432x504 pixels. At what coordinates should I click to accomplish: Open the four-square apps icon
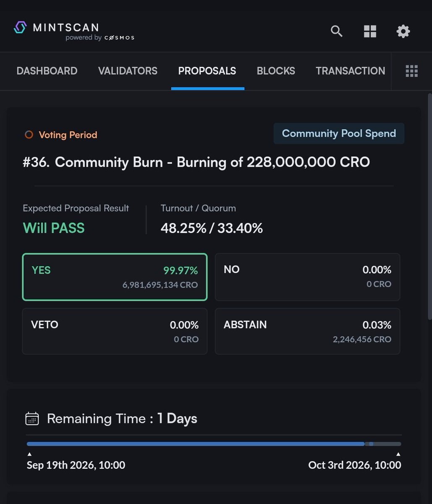(370, 31)
